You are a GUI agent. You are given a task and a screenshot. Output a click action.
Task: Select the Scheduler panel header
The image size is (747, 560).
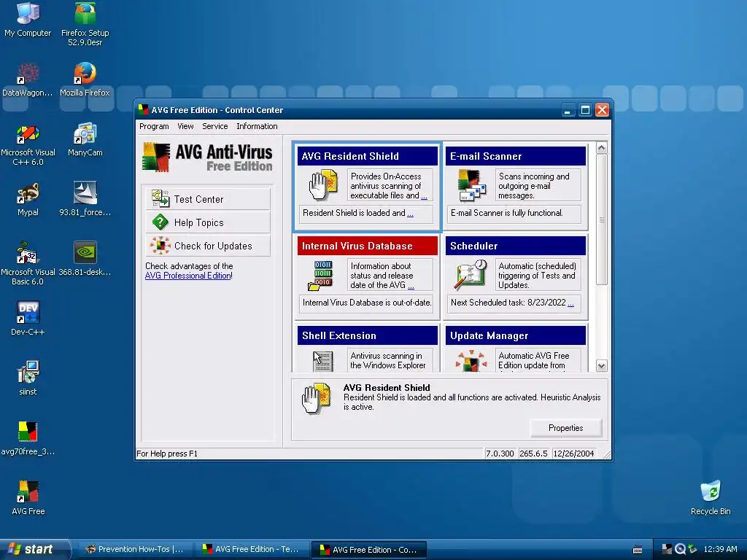[x=516, y=246]
